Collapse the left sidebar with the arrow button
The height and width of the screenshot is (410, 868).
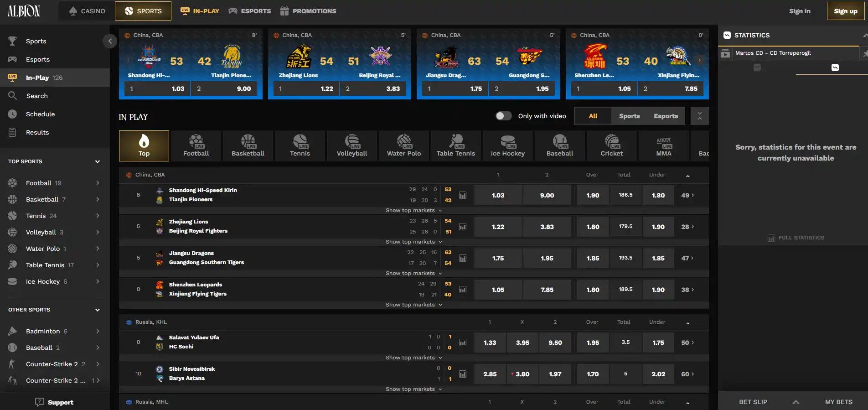(x=110, y=41)
